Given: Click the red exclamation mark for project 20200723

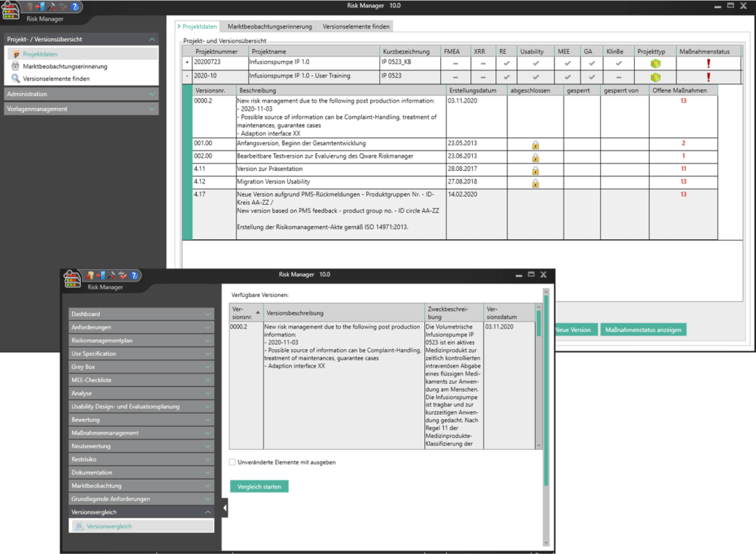Looking at the screenshot, I should pos(708,64).
